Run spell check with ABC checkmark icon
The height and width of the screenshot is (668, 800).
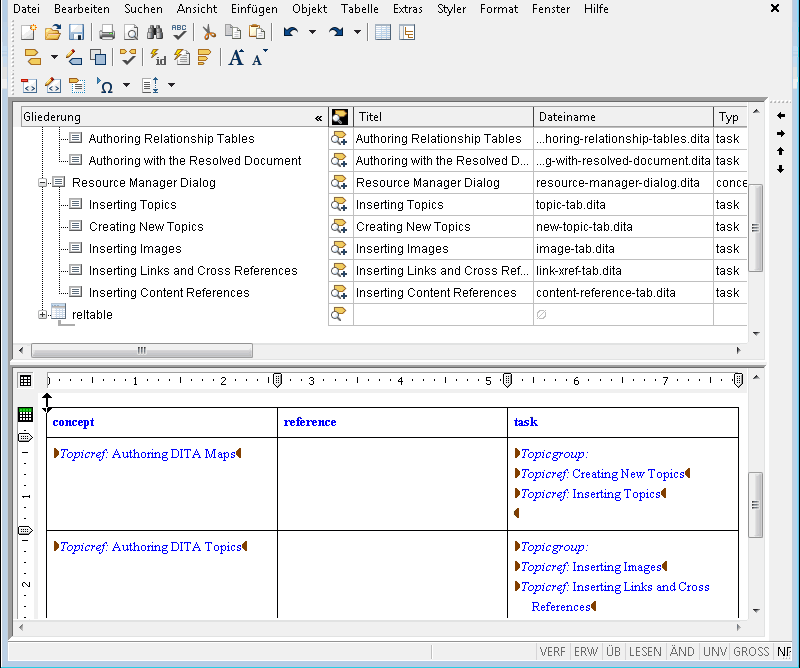click(x=179, y=32)
